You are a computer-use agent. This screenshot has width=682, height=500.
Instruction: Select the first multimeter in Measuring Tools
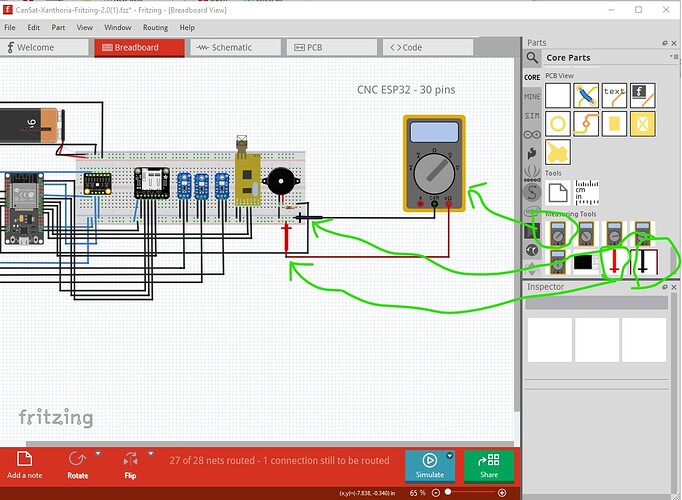click(x=558, y=233)
